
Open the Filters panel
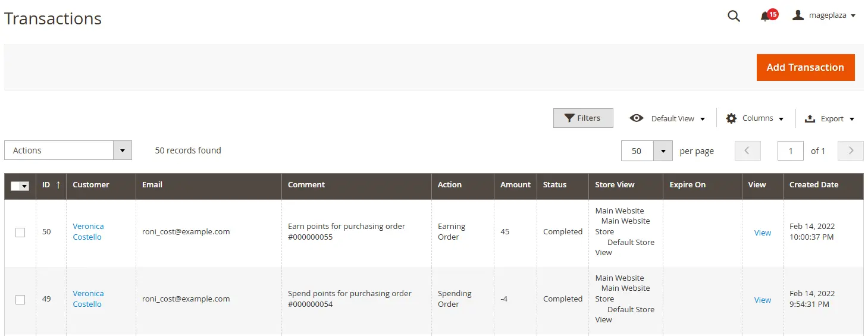coord(582,118)
